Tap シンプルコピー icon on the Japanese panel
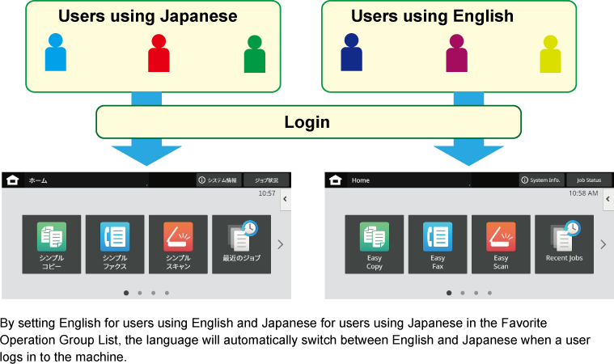 [52, 243]
